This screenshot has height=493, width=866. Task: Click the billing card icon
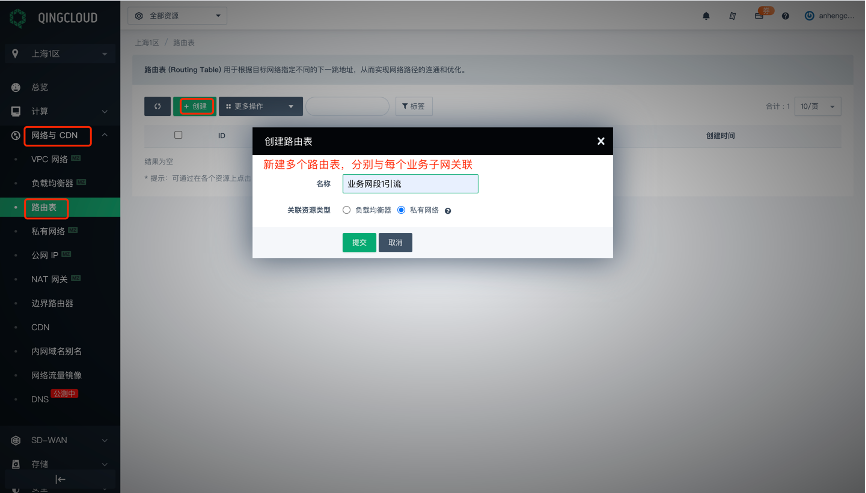pos(759,16)
